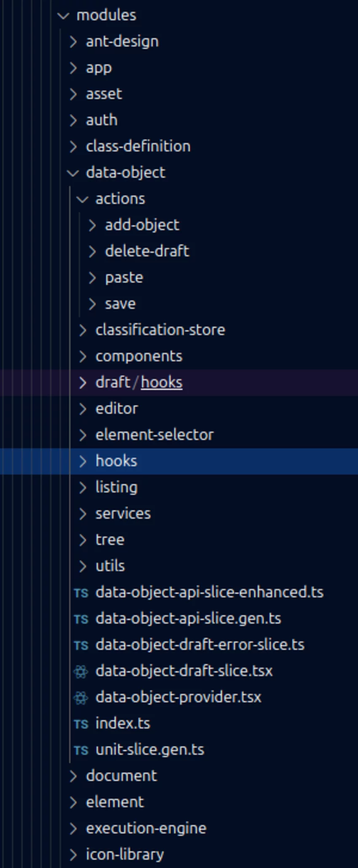
Task: Select the data-object folder name
Action: coord(126,173)
